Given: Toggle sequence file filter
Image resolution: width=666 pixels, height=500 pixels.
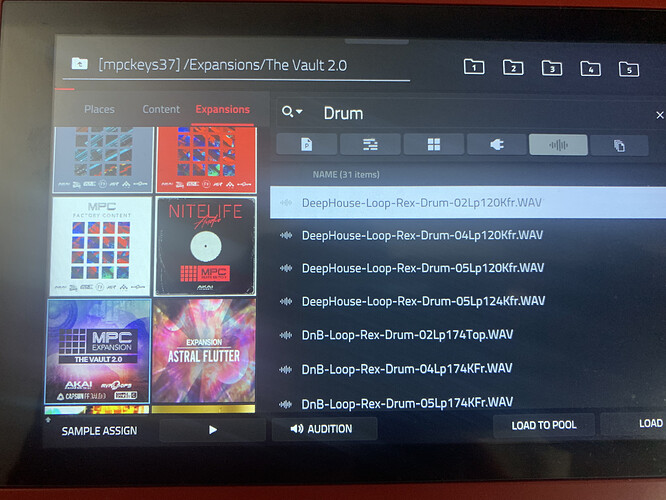Looking at the screenshot, I should coord(370,144).
